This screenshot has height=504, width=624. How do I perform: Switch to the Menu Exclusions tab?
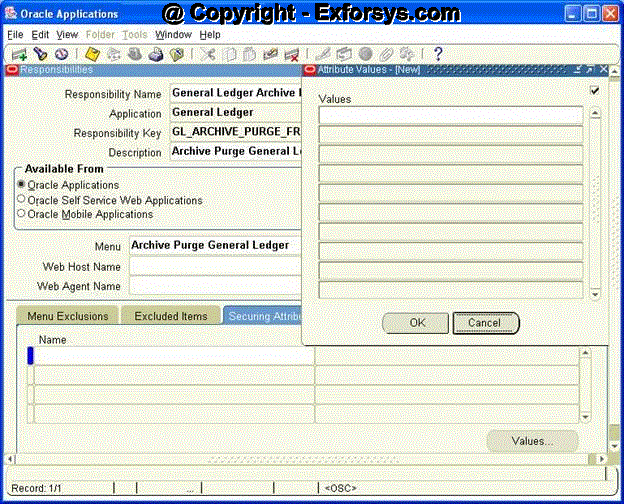(67, 316)
